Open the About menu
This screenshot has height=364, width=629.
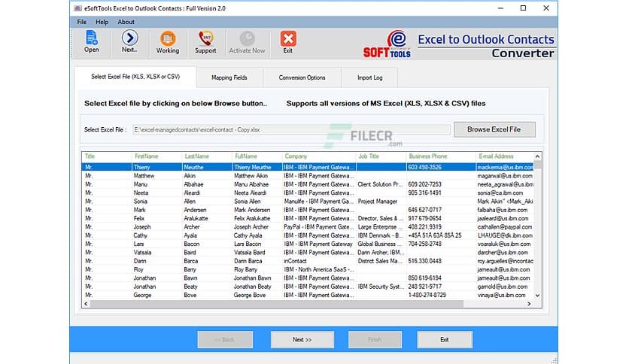click(126, 22)
